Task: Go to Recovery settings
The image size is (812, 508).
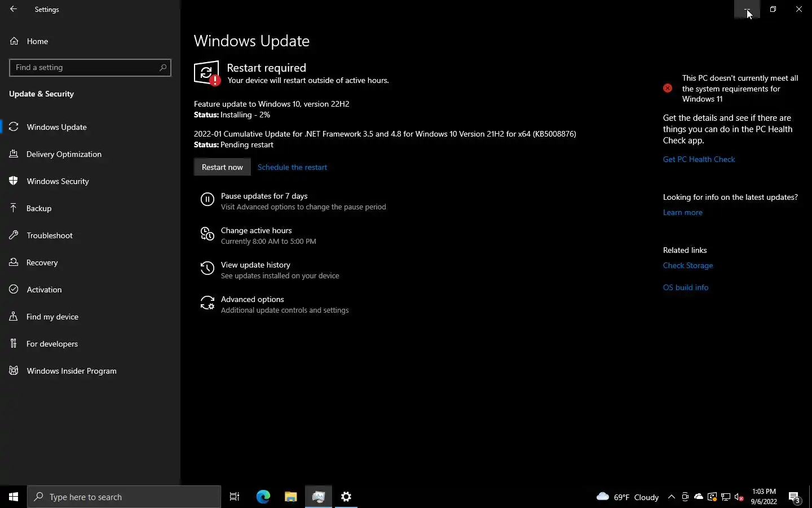Action: [90, 262]
